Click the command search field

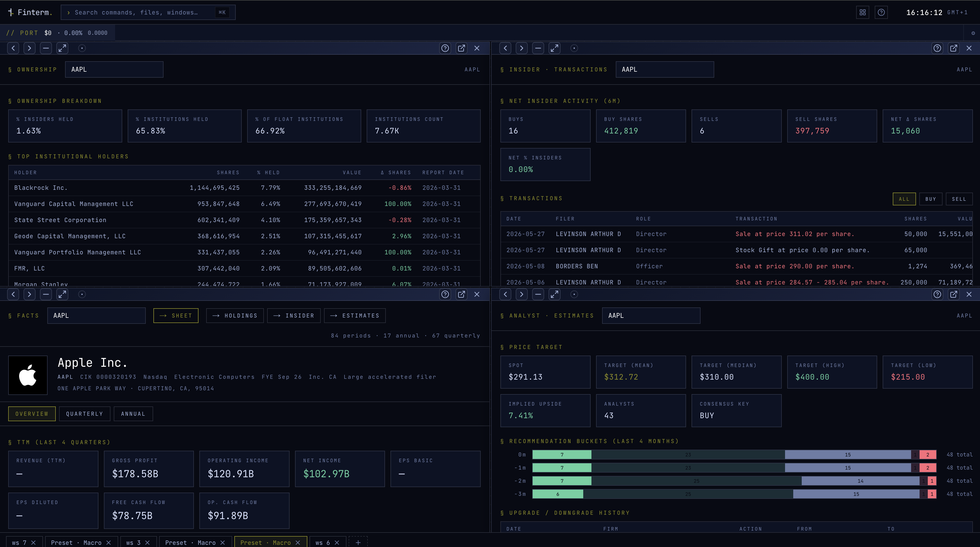[148, 13]
